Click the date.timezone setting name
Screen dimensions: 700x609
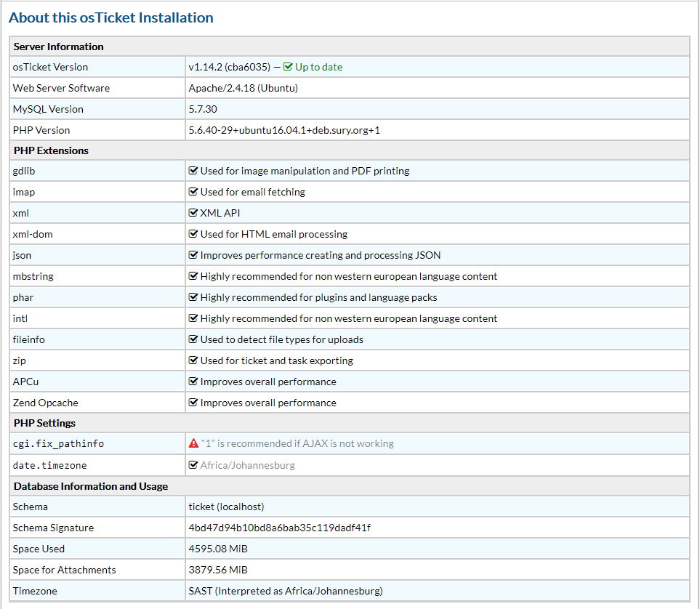(x=49, y=465)
